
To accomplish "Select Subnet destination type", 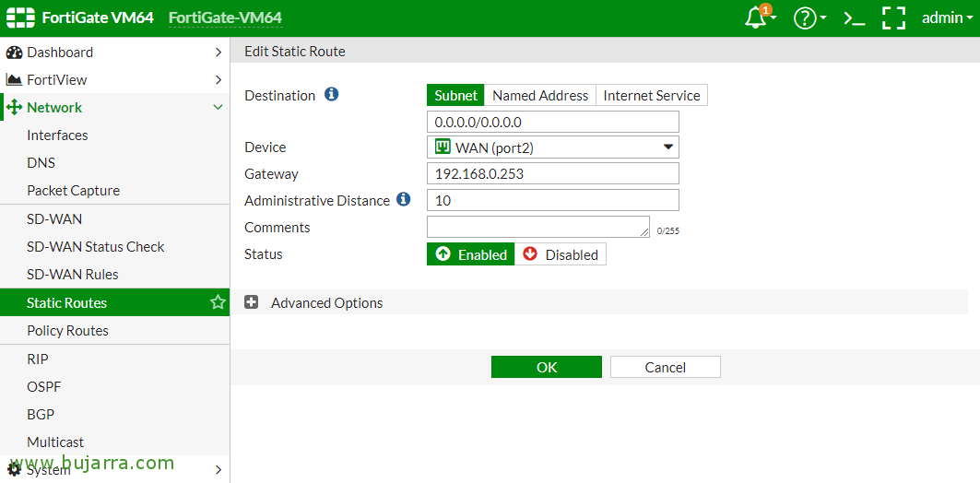I will coord(455,95).
